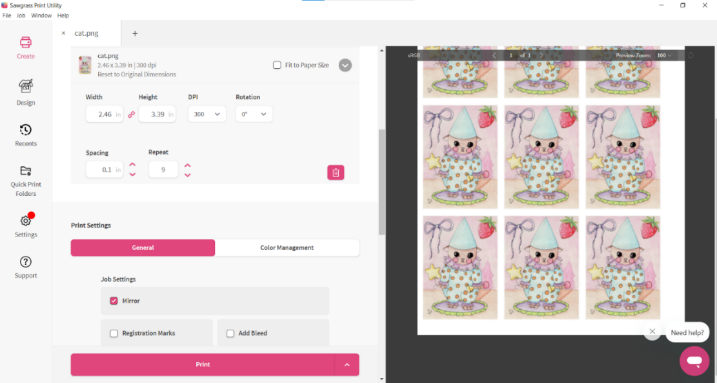Screen dimensions: 717x383
Task: Open the Support help icon
Action: tap(26, 262)
